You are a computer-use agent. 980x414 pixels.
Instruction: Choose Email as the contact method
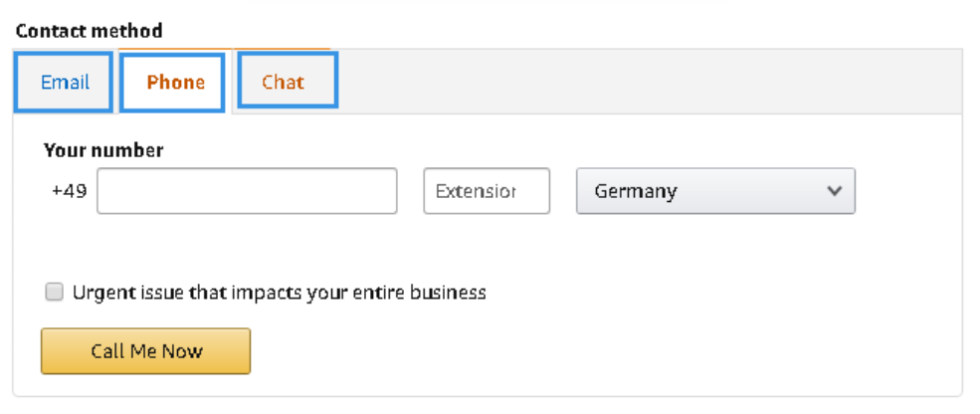click(65, 82)
